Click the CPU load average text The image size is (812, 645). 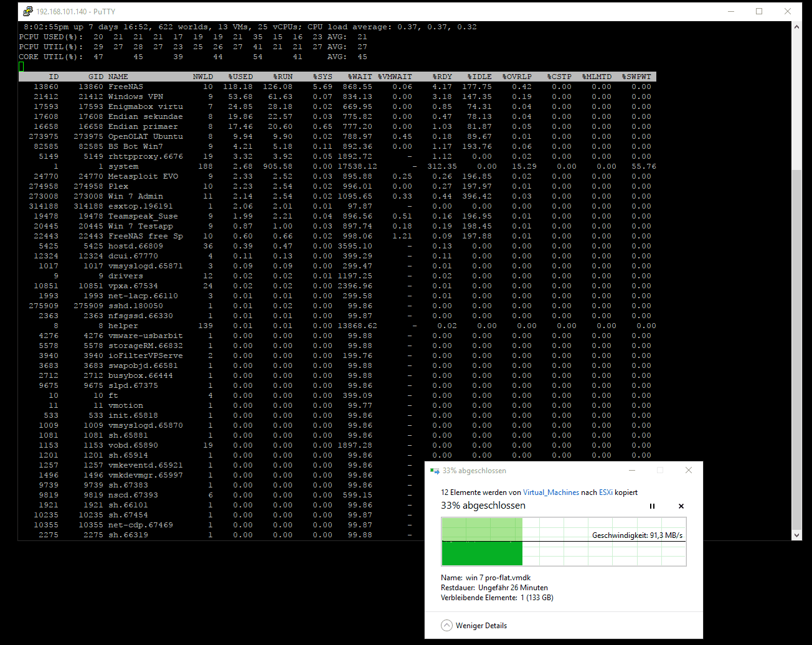tap(392, 27)
